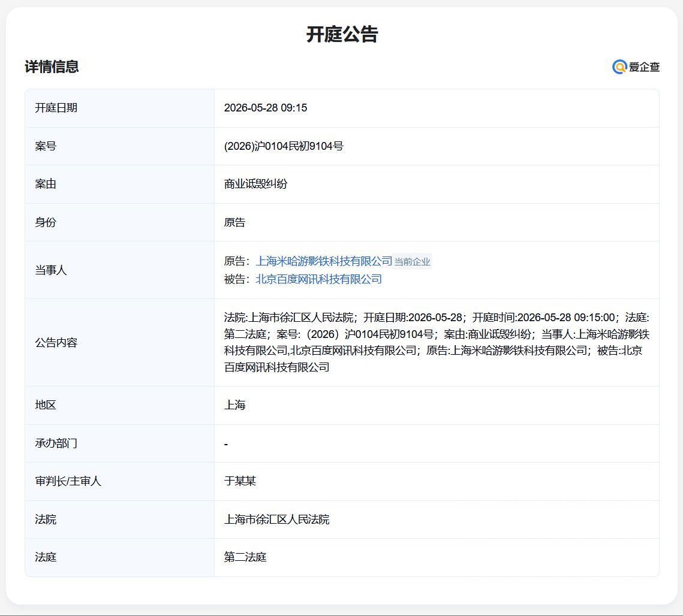This screenshot has width=683, height=616.
Task: Click the 案由 row label
Action: pyautogui.click(x=46, y=184)
